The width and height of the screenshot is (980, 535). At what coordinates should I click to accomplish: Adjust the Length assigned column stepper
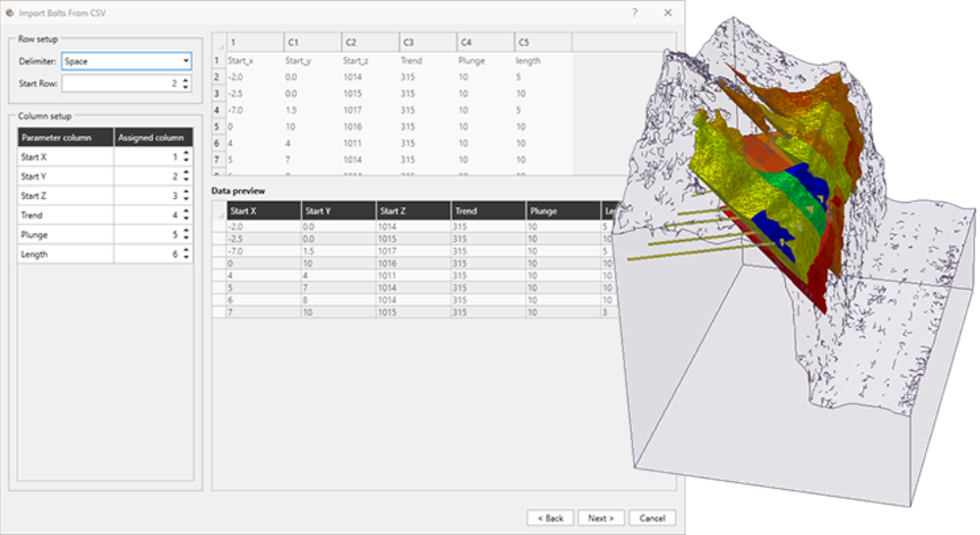pyautogui.click(x=186, y=254)
